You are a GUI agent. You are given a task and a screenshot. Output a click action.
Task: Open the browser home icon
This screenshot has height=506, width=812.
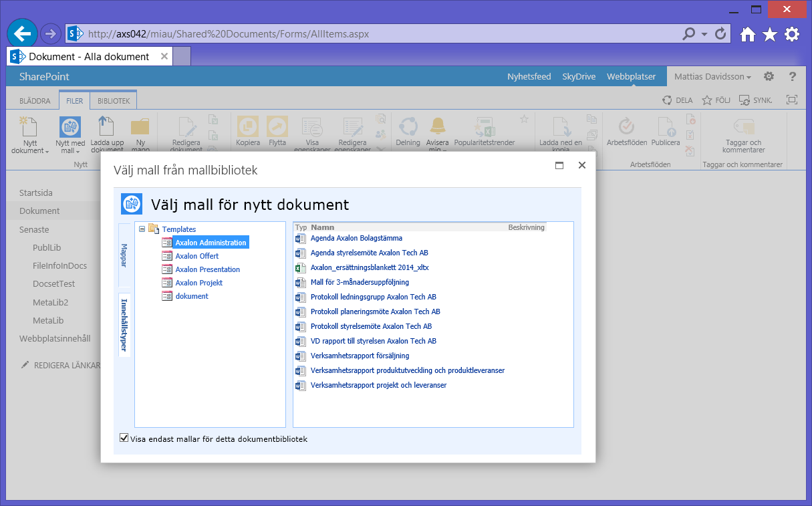coord(748,34)
